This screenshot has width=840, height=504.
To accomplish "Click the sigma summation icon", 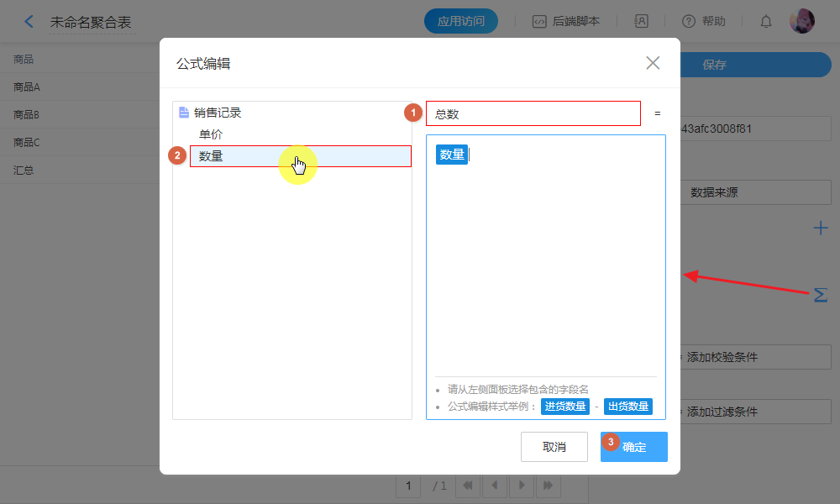I will point(821,295).
